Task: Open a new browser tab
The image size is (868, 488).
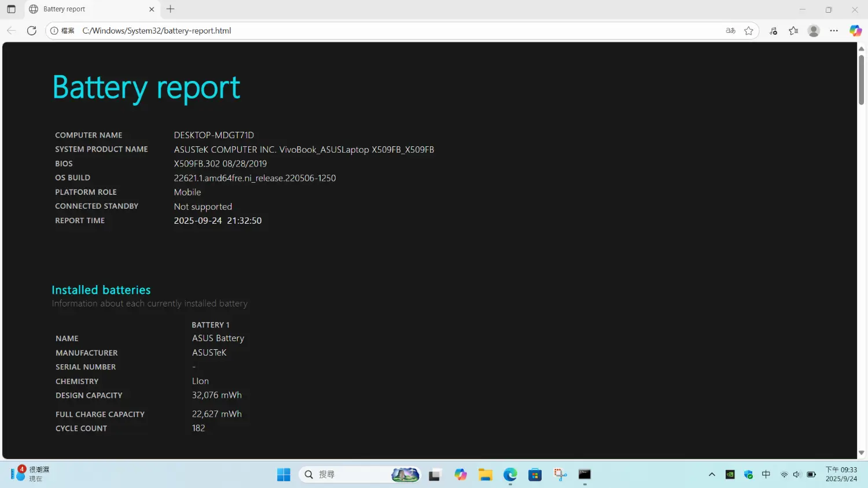Action: (x=170, y=9)
